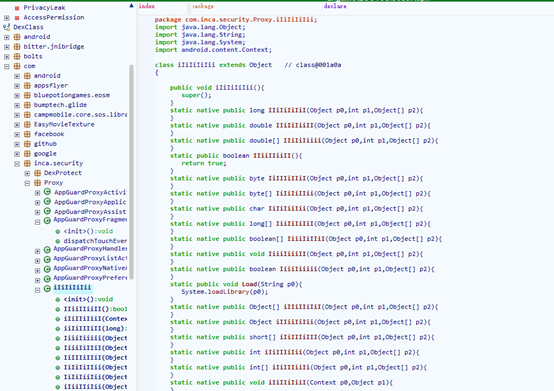Click the top-level android package icon
The width and height of the screenshot is (554, 391).
17,37
